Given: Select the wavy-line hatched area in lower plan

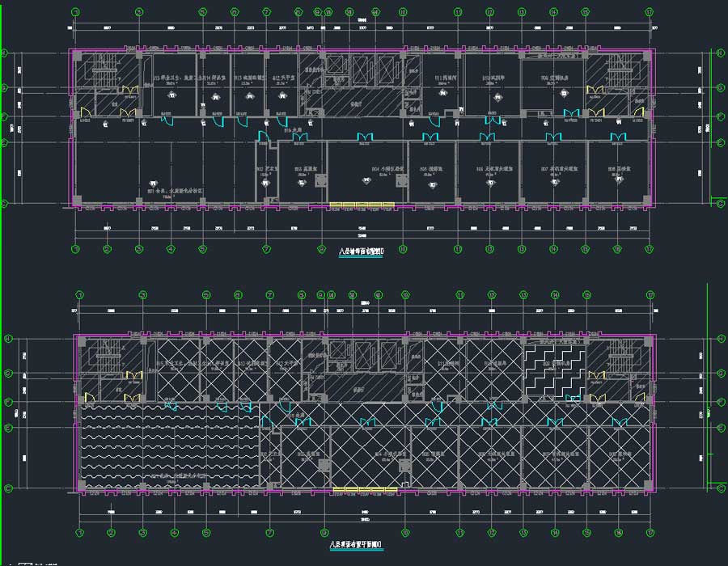Looking at the screenshot, I should click(x=170, y=445).
